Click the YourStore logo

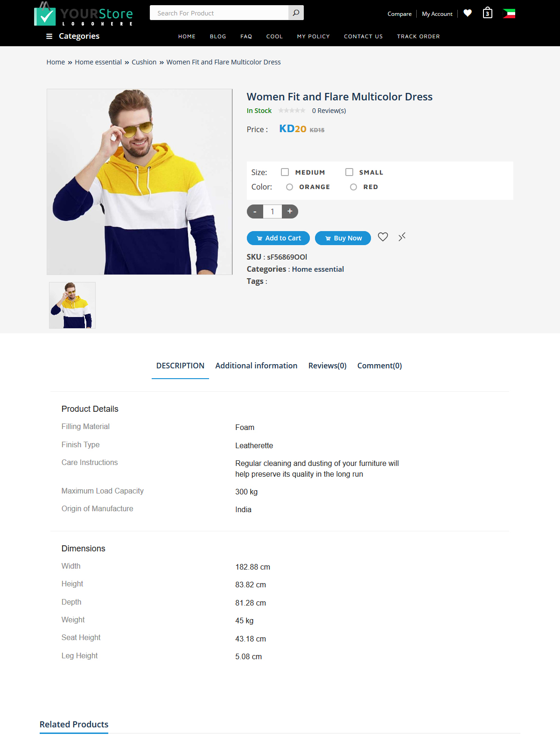pos(84,14)
